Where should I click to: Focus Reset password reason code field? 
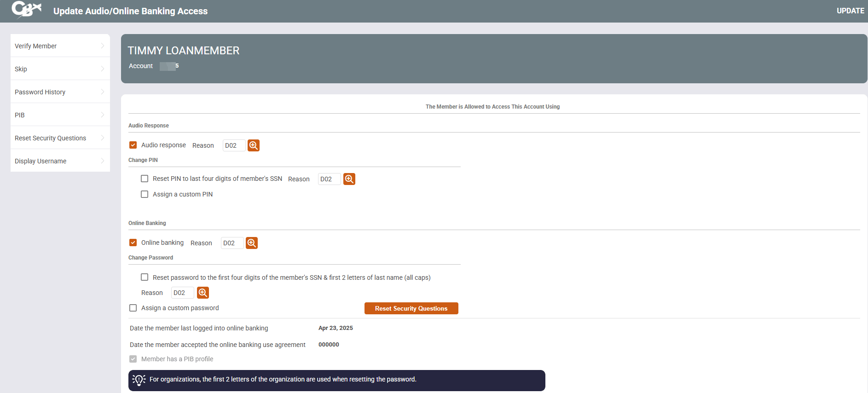coord(182,293)
